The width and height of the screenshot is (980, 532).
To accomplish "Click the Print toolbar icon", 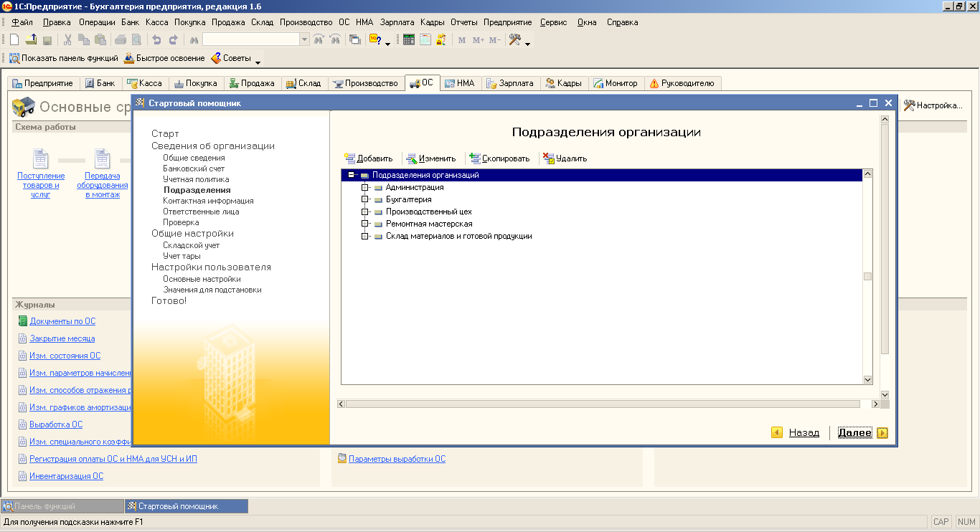I will tap(120, 40).
